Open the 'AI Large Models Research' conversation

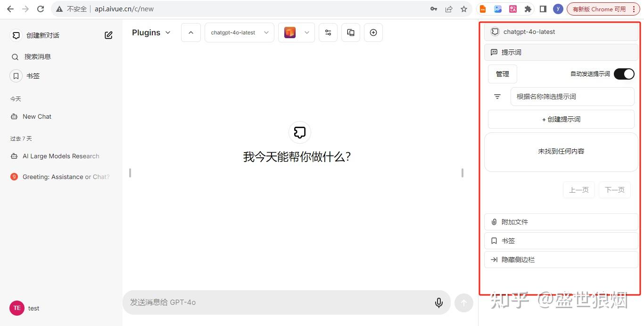[x=61, y=156]
